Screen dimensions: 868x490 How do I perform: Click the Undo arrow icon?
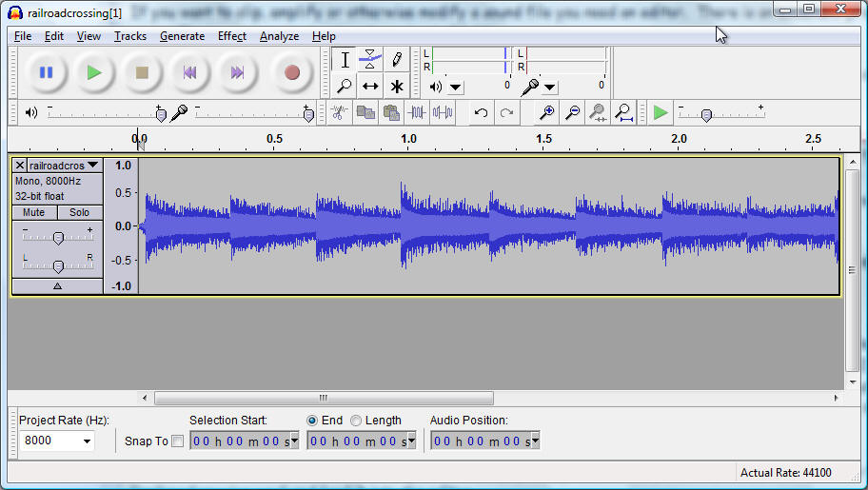click(481, 113)
